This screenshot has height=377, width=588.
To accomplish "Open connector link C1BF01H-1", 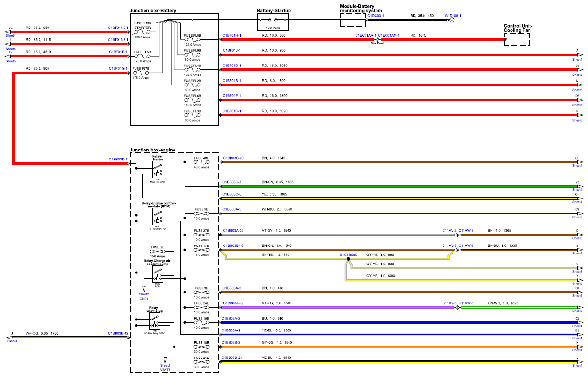I will [231, 36].
